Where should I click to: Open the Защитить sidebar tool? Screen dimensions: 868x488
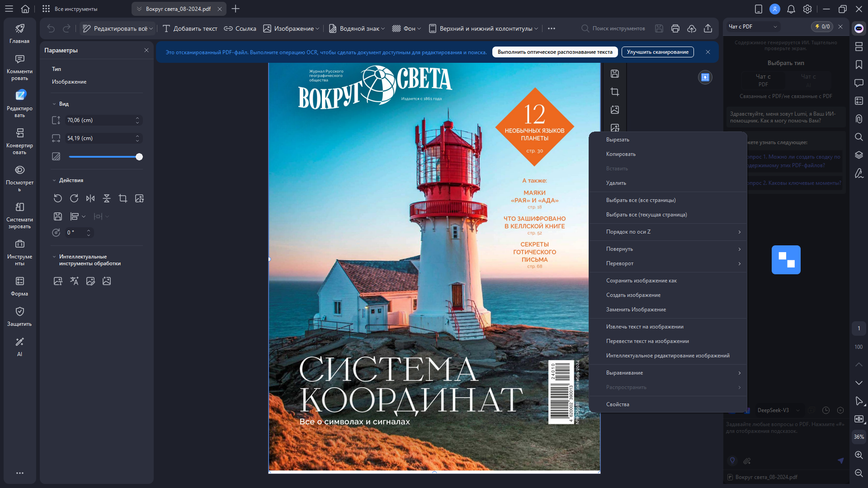point(19,316)
